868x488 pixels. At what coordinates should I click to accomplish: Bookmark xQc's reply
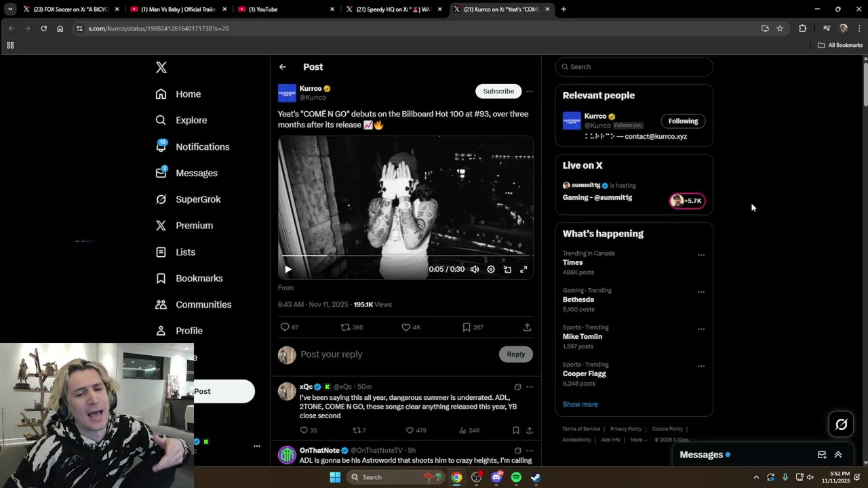(516, 430)
